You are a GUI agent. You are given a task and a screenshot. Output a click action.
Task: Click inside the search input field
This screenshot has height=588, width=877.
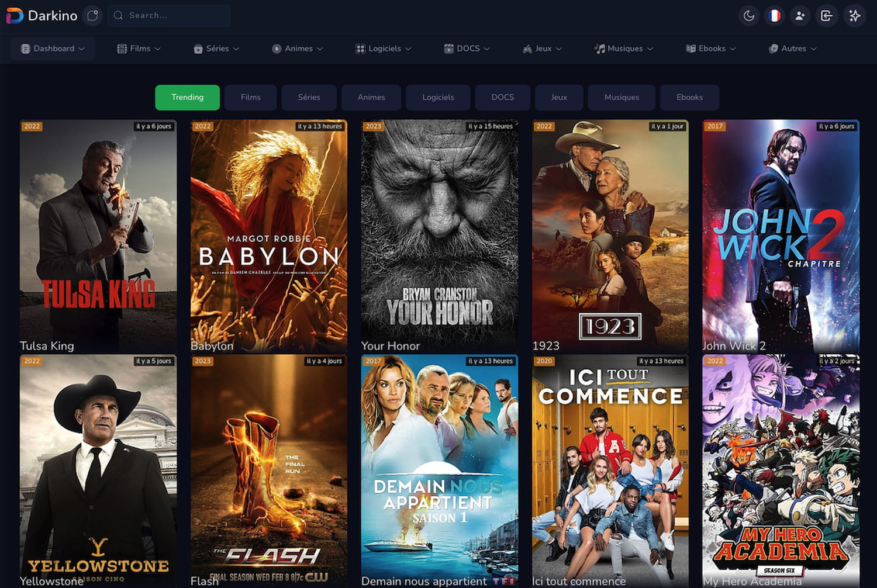pyautogui.click(x=168, y=16)
